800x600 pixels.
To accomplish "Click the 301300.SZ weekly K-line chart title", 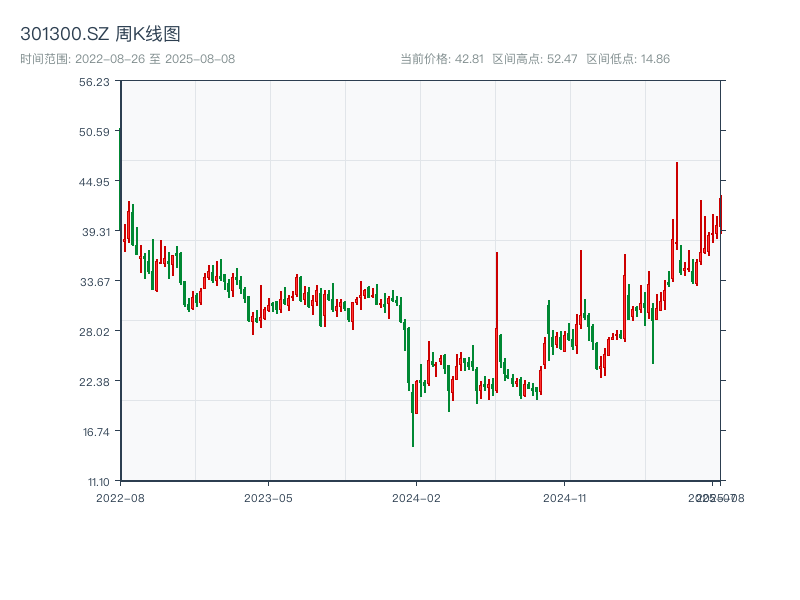I will pos(100,34).
